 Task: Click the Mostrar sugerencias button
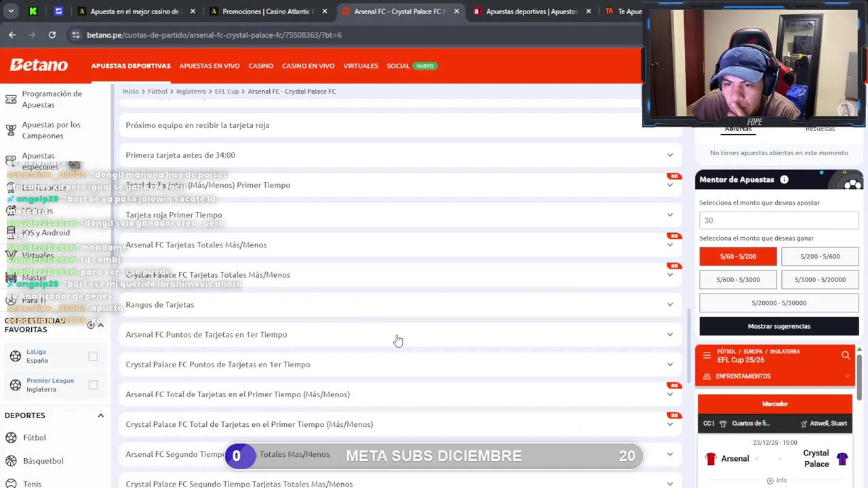(778, 326)
